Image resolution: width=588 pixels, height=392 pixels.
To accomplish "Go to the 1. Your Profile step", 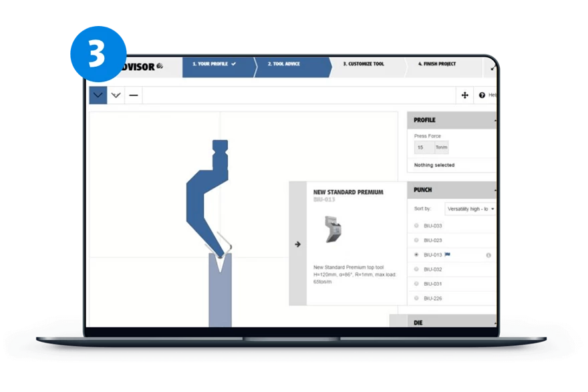I will (212, 63).
